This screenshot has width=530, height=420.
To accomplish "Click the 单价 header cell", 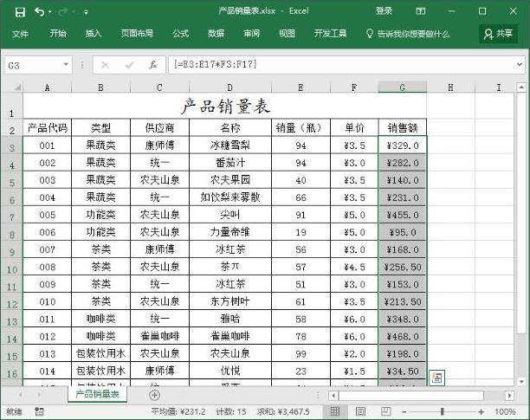I will 354,127.
